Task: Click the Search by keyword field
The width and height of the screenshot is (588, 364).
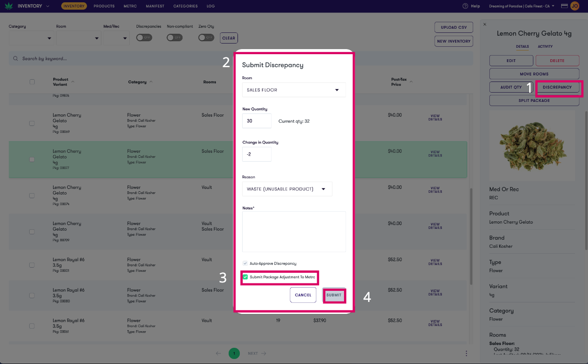Action: (241, 59)
